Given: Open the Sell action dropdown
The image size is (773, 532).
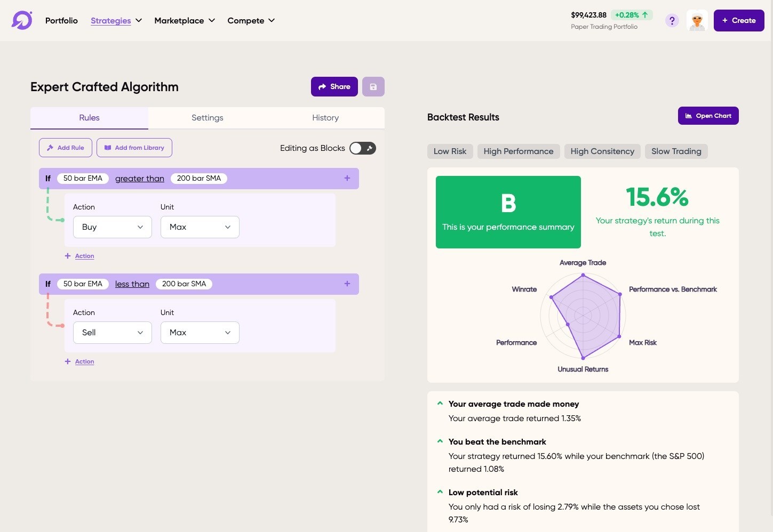Looking at the screenshot, I should tap(113, 333).
